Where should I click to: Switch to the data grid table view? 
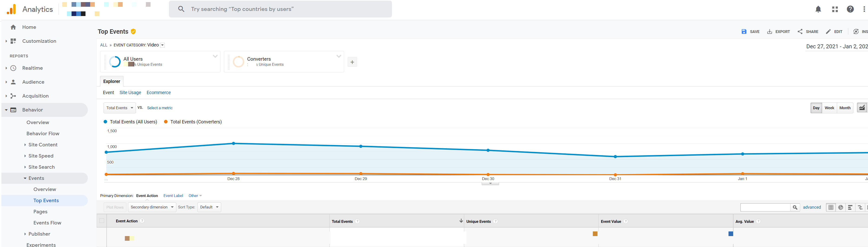coord(831,207)
